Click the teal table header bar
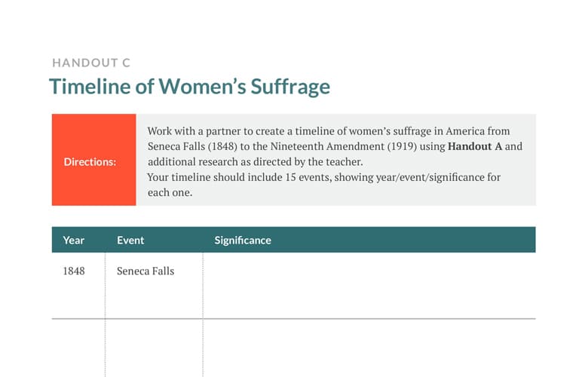The width and height of the screenshot is (588, 377). 294,240
